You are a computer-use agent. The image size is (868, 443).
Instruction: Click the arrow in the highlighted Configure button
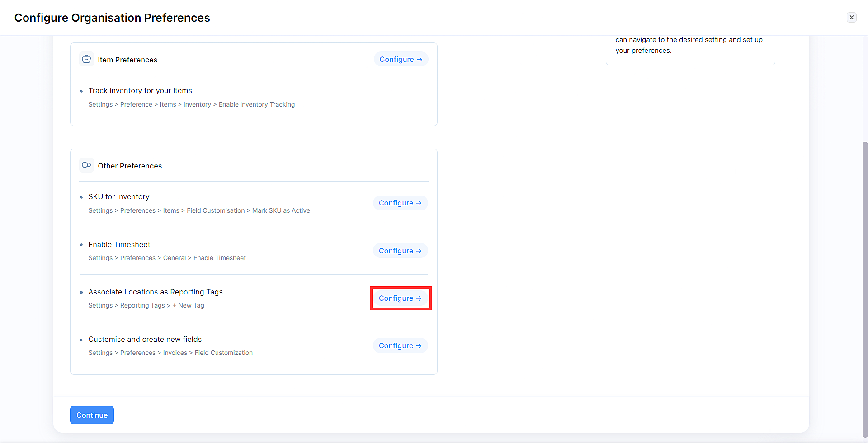[419, 298]
